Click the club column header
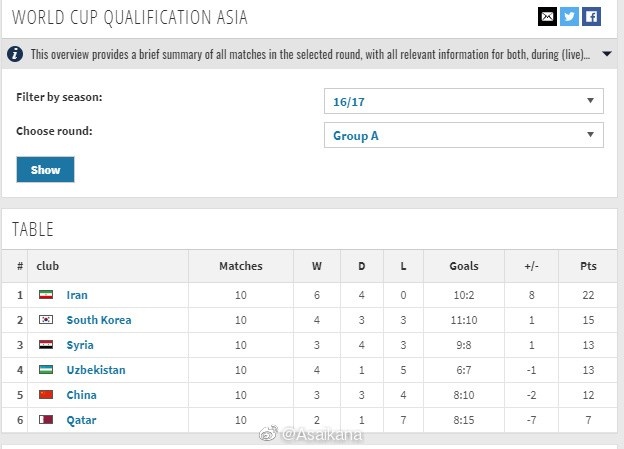 [x=47, y=266]
